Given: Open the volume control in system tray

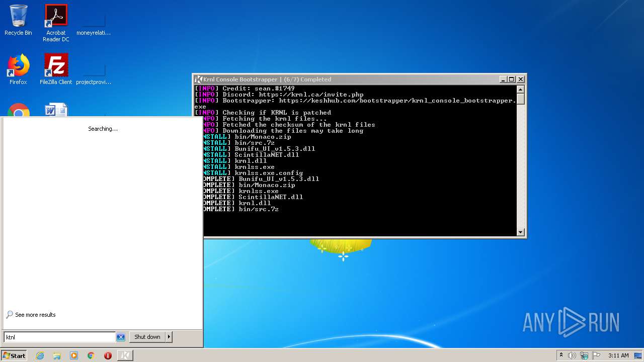Looking at the screenshot, I should (572, 355).
